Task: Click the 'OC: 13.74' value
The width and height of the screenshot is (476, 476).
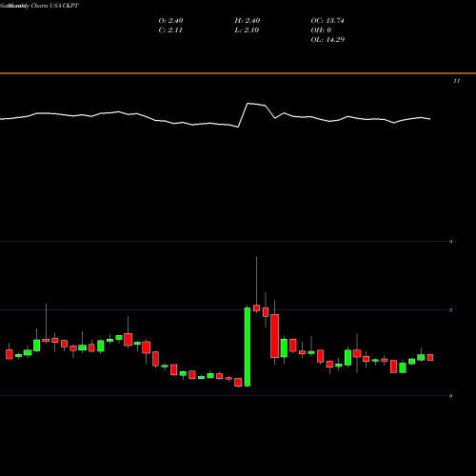Action: coord(327,21)
